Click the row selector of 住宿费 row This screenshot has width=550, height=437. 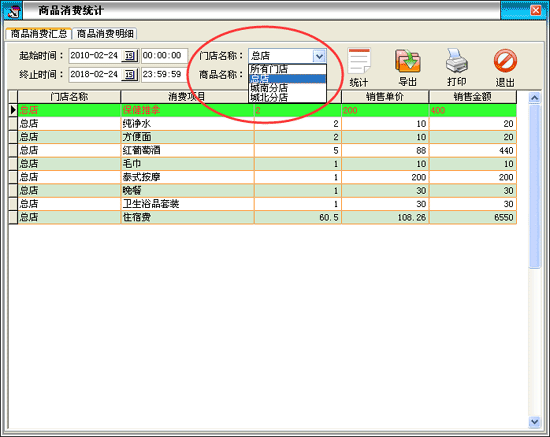[13, 217]
